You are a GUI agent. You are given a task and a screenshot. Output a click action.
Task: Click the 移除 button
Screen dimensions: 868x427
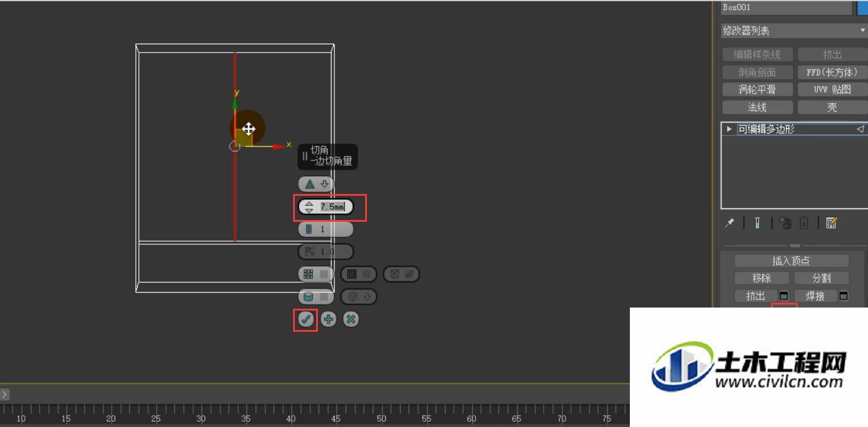[762, 278]
